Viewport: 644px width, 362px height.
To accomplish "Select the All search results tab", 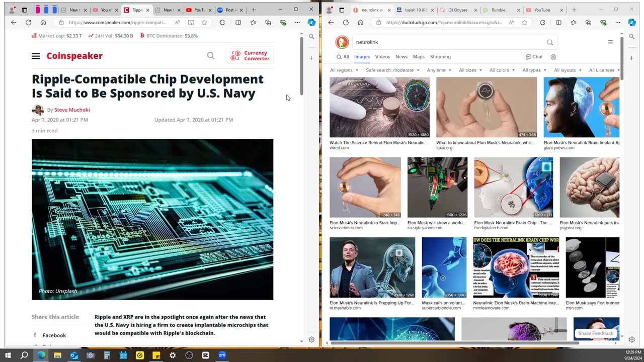I will click(343, 57).
